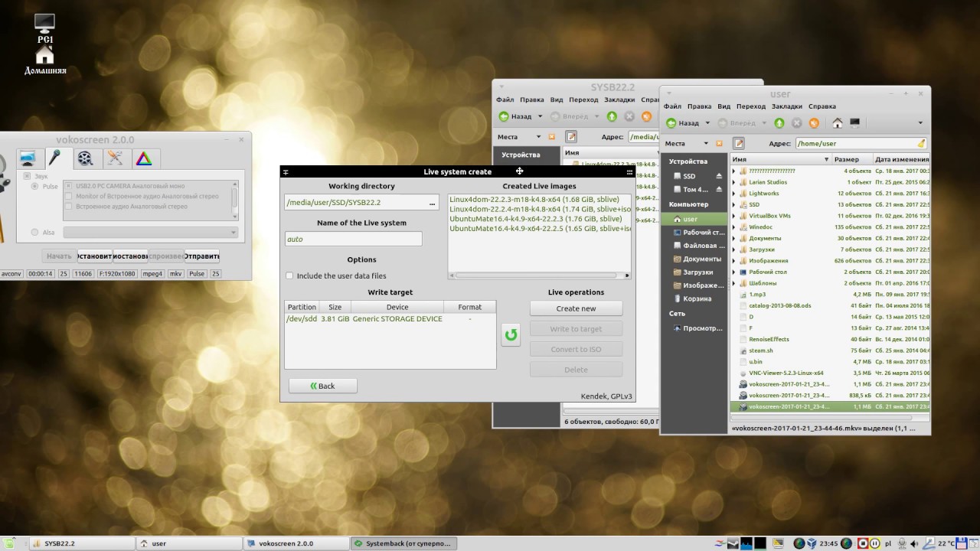980x551 pixels.
Task: Toggle the Звук checkbox in vokoscreen
Action: (x=28, y=177)
